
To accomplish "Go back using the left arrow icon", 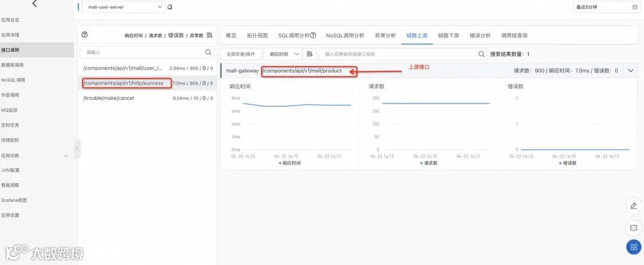I will [x=35, y=4].
